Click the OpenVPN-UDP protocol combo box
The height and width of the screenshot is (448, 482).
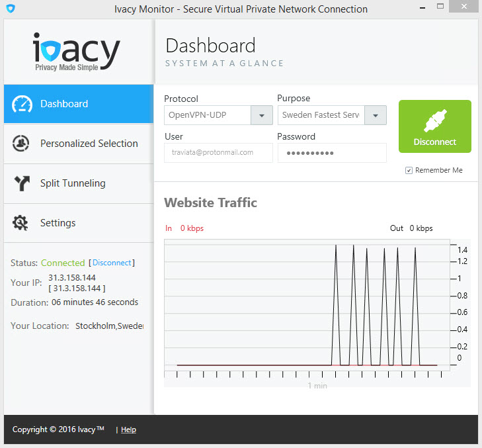pyautogui.click(x=218, y=115)
